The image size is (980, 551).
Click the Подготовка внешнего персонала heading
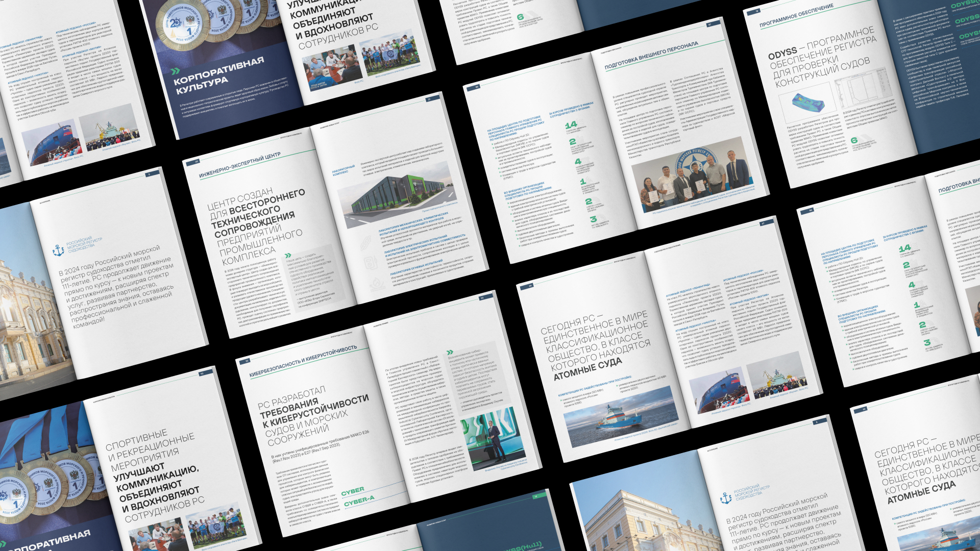click(x=651, y=56)
